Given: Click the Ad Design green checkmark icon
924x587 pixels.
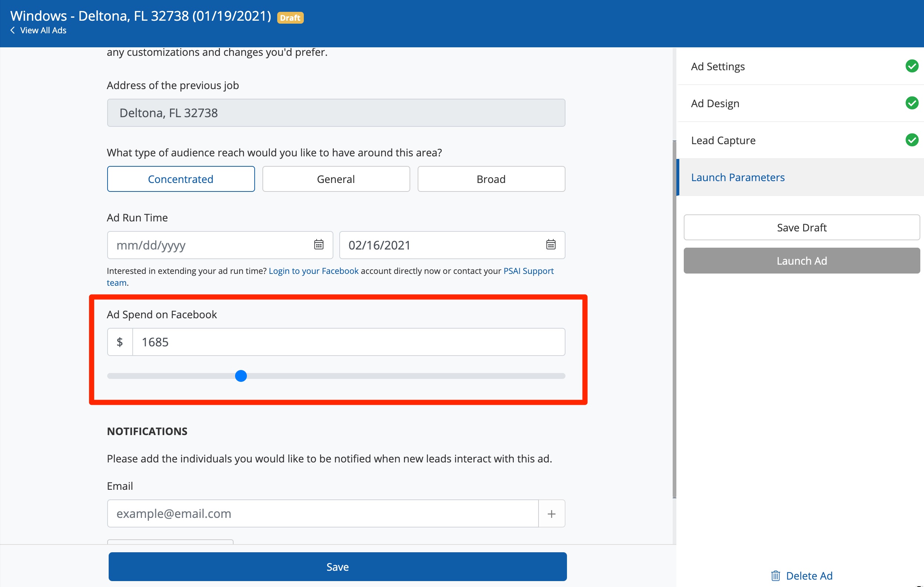Looking at the screenshot, I should (912, 103).
